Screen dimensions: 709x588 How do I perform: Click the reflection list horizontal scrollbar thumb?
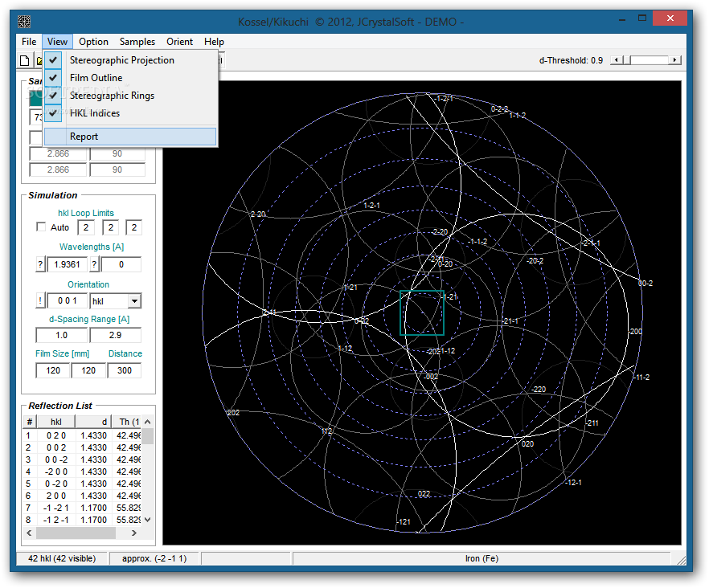point(76,533)
